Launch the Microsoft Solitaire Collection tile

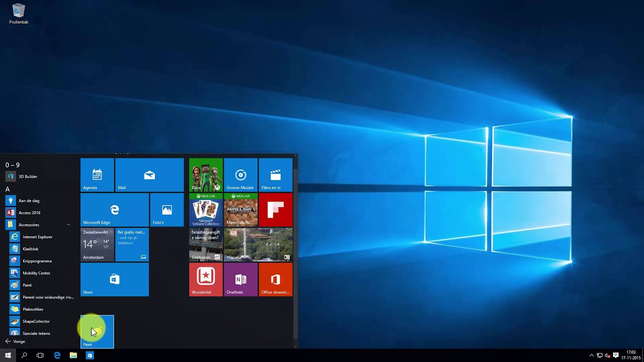pos(206,210)
